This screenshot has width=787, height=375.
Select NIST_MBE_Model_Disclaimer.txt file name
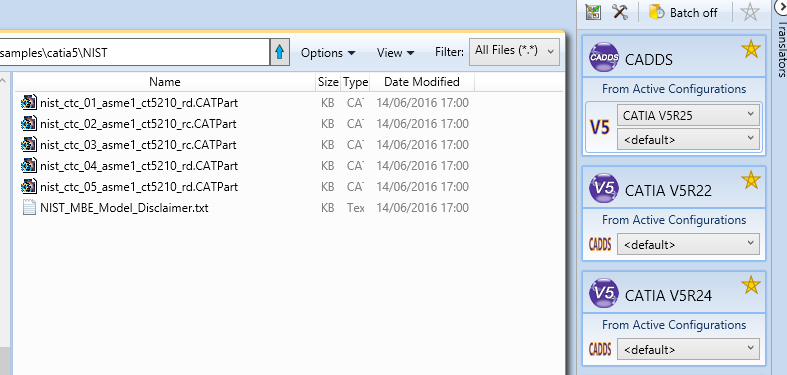point(124,208)
